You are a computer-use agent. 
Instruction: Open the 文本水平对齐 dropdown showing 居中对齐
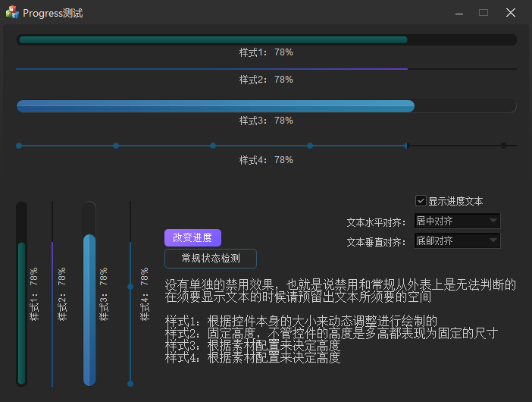(x=458, y=221)
